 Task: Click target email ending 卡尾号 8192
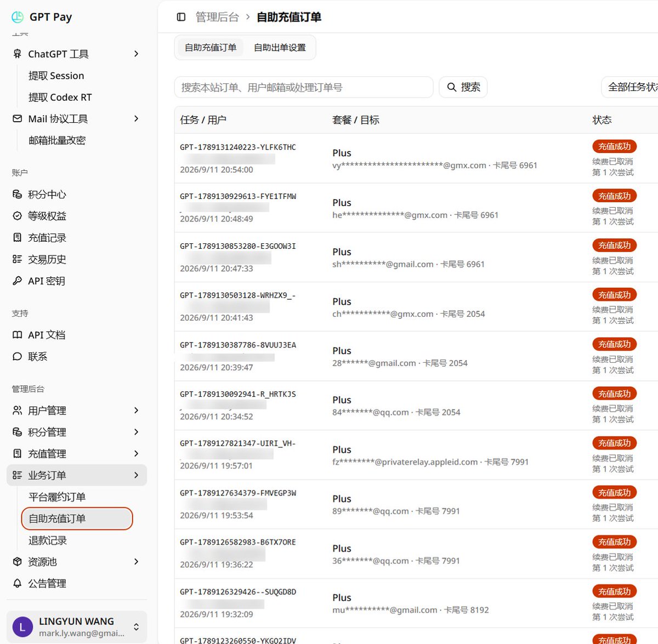click(x=410, y=610)
